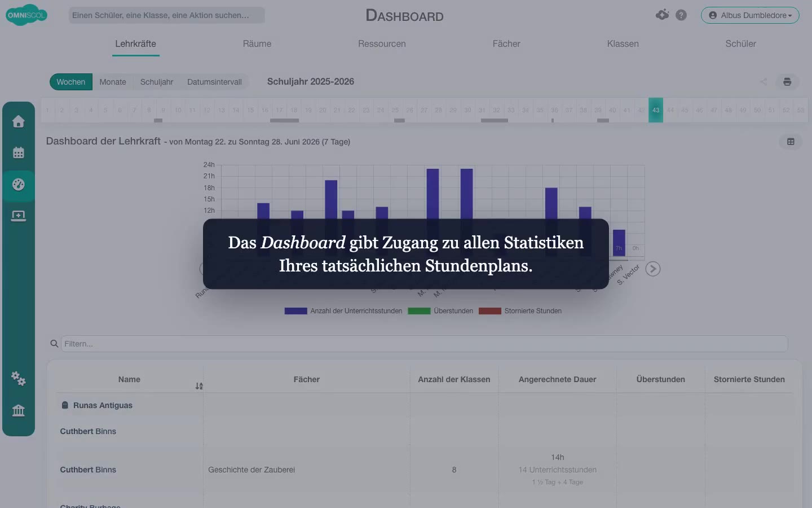Click the share icon near print
The width and height of the screenshot is (812, 508).
pyautogui.click(x=764, y=82)
